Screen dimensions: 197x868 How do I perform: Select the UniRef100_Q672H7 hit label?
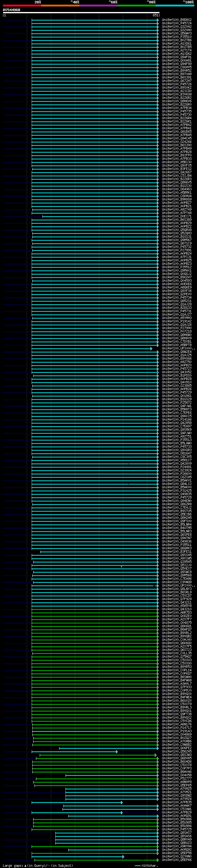tap(176, 81)
